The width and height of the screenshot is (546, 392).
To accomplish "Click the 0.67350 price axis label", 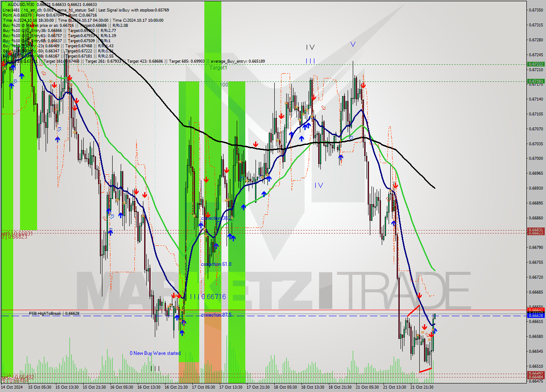I will [x=536, y=10].
